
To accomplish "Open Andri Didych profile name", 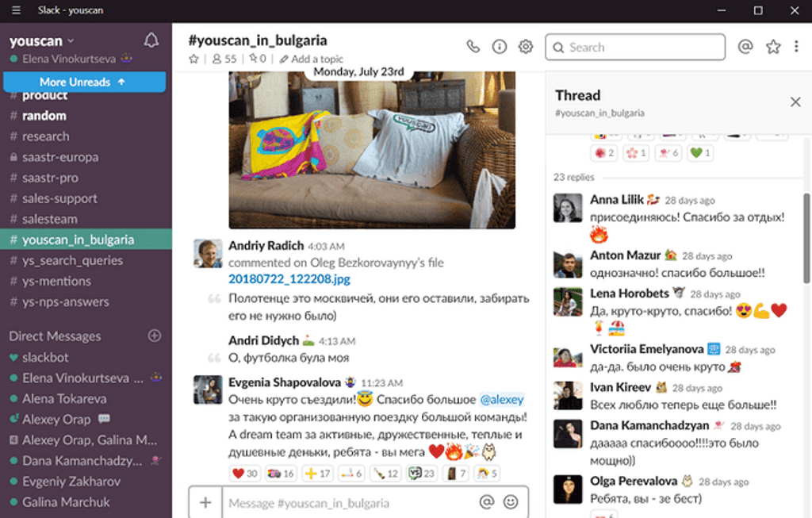I will click(x=263, y=340).
